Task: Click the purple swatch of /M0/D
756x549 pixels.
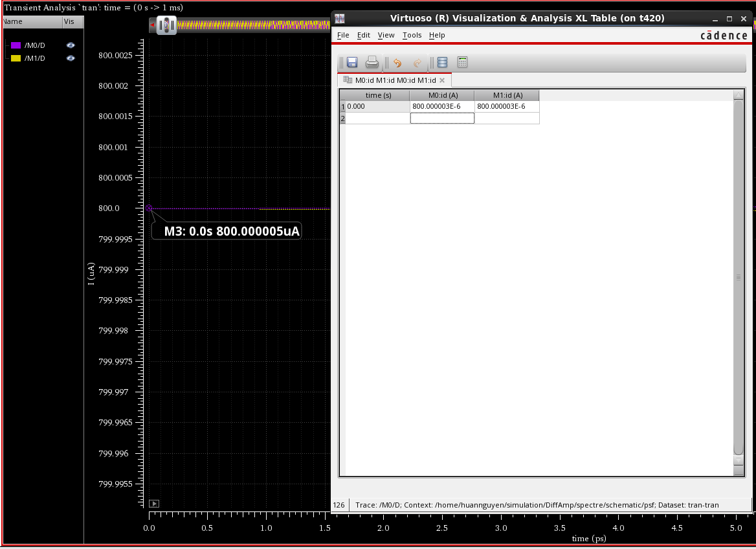Action: 16,45
